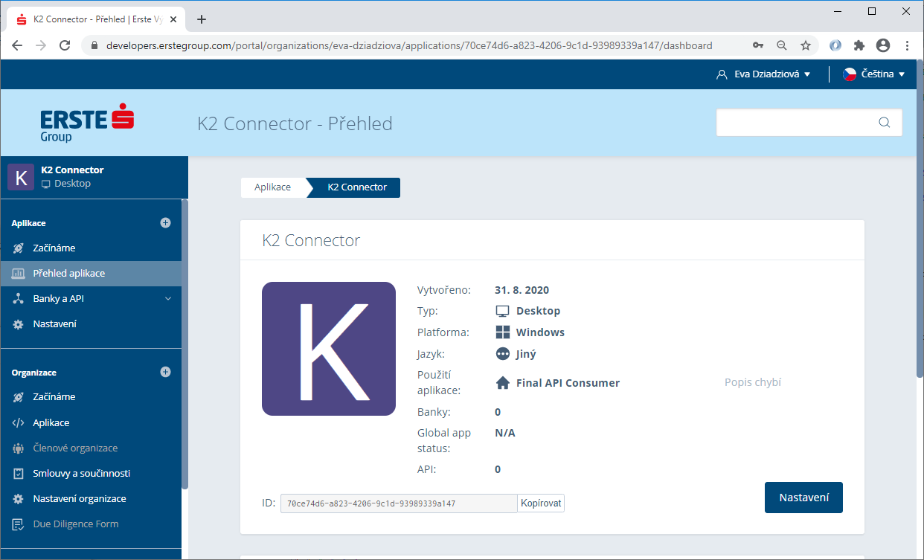Click the Kopírovat button

tap(541, 503)
